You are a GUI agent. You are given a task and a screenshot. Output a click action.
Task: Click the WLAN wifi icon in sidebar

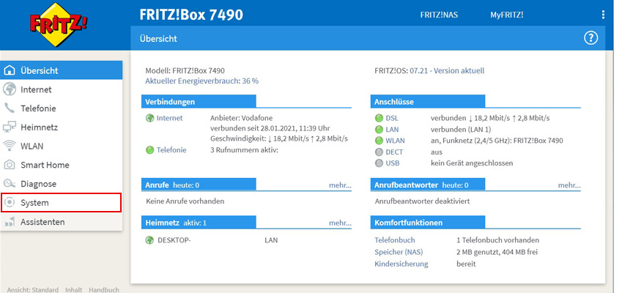coord(10,146)
